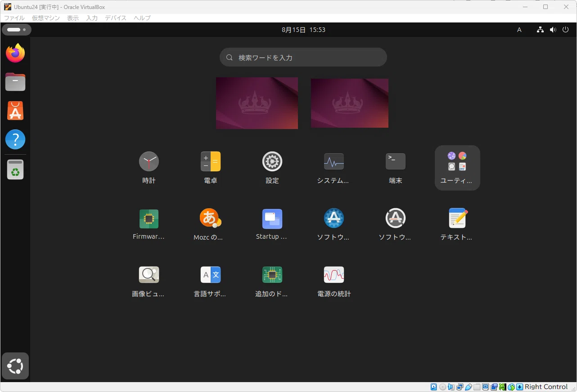Click the VirtualBox hard disk status icon

point(433,387)
